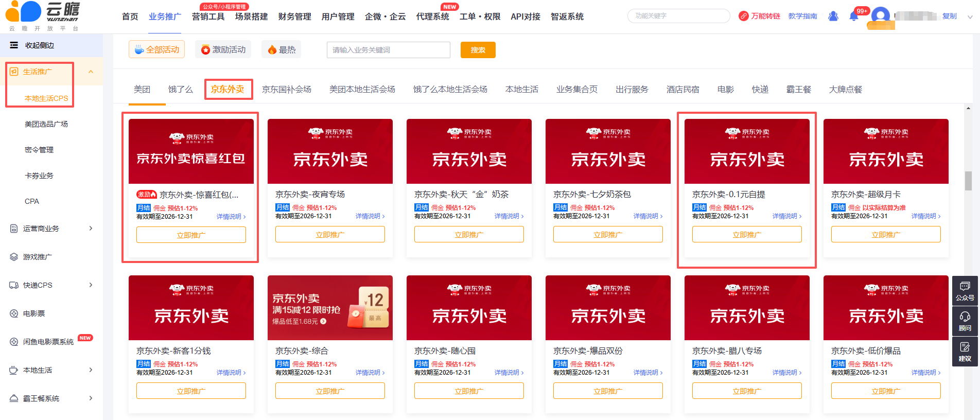Open CPA in the sidebar

click(x=32, y=201)
